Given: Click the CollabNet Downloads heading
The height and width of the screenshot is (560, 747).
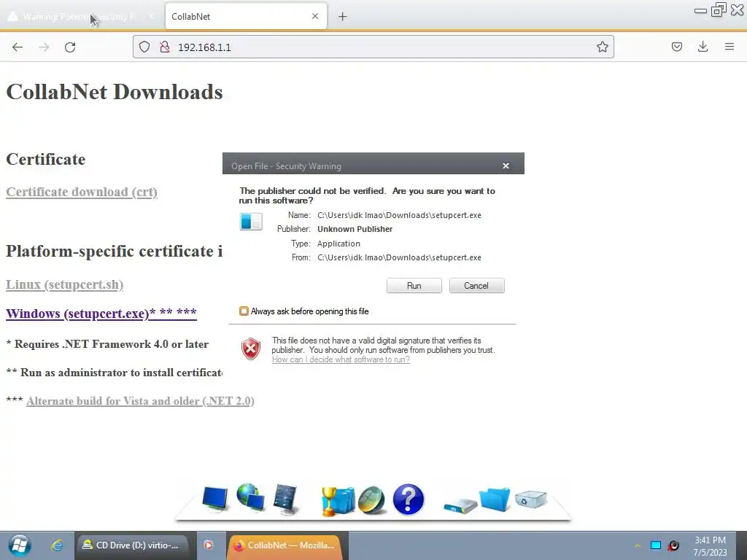Looking at the screenshot, I should (115, 92).
